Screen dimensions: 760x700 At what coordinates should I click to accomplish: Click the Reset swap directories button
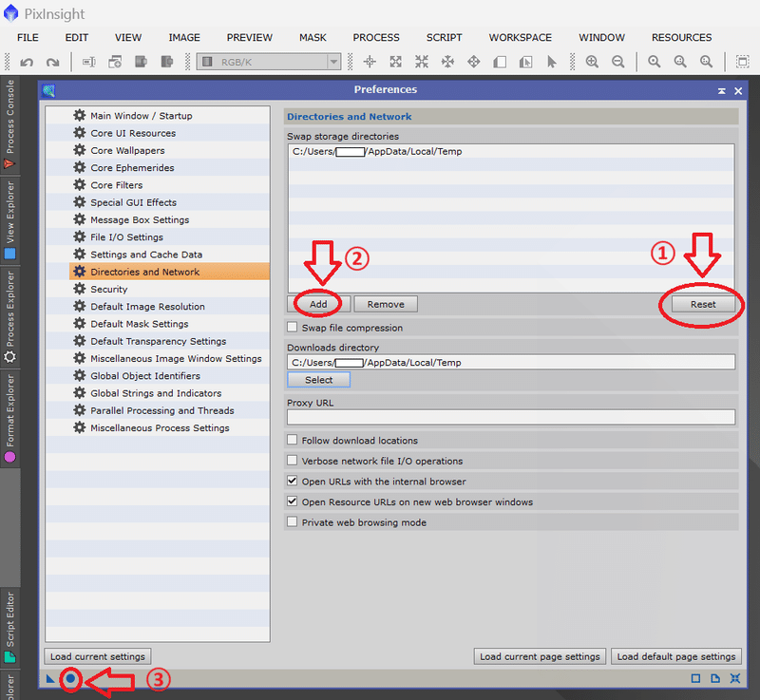coord(703,304)
